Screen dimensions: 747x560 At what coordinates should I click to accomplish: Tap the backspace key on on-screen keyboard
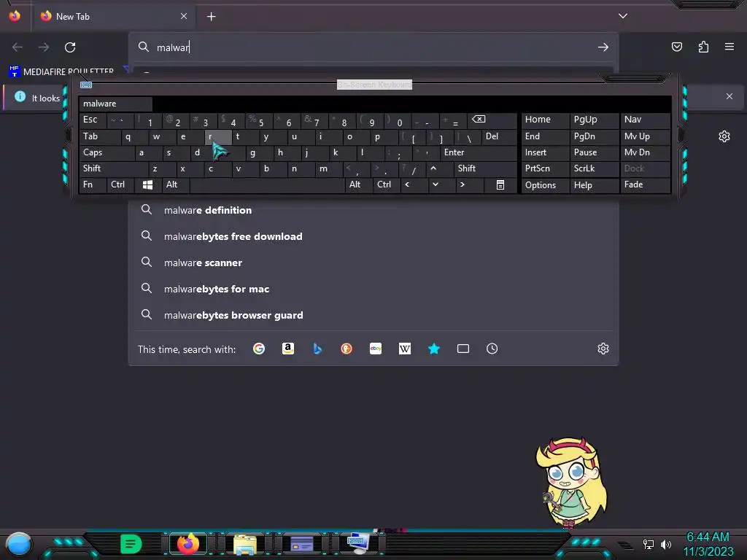[x=491, y=120]
